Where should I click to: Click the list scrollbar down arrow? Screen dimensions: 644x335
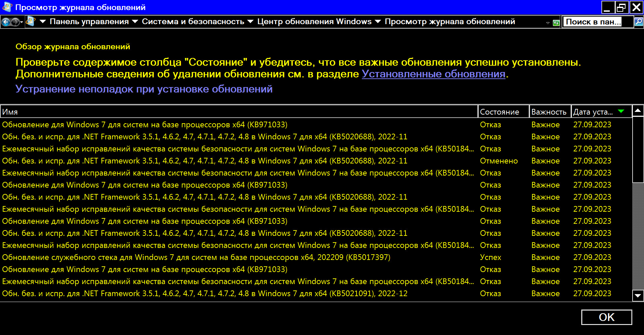pos(638,296)
